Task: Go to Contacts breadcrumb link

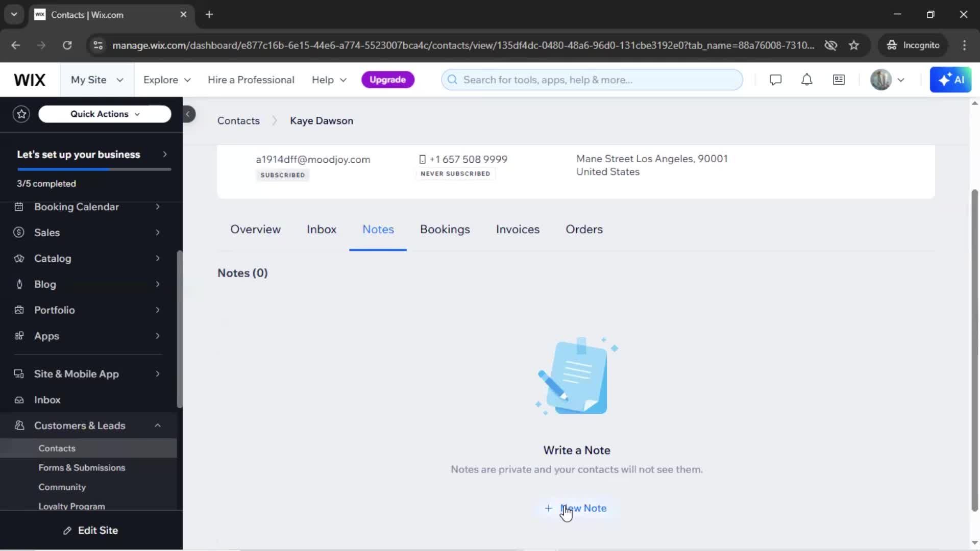Action: (x=238, y=121)
